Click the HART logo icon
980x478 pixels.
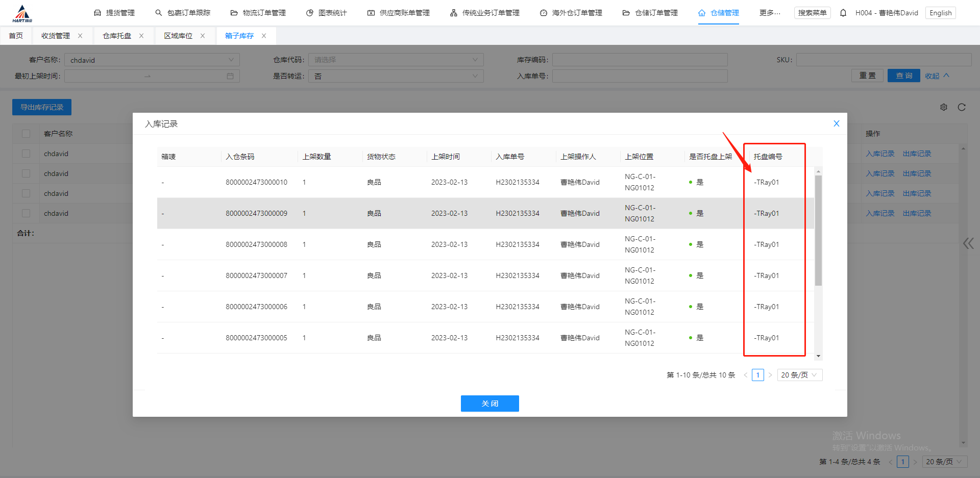22,14
